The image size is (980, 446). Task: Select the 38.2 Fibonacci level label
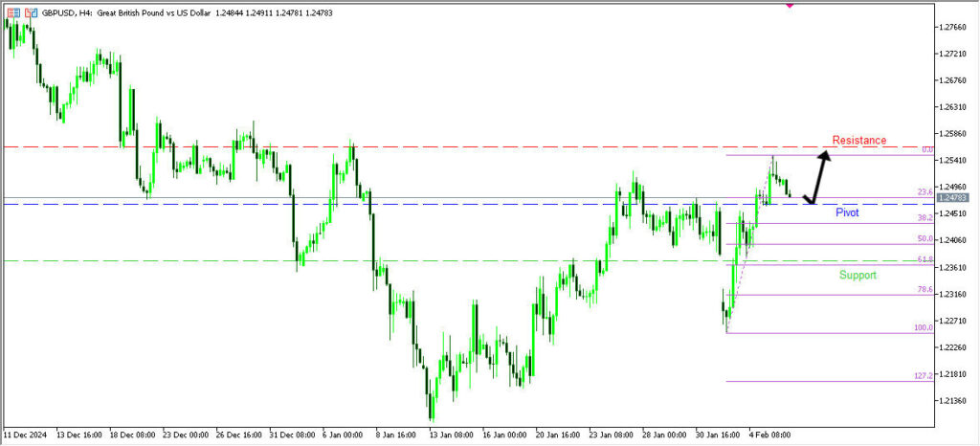pos(924,217)
